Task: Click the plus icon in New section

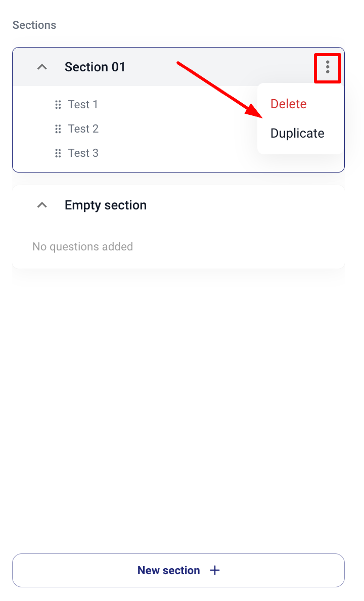Action: tap(215, 570)
